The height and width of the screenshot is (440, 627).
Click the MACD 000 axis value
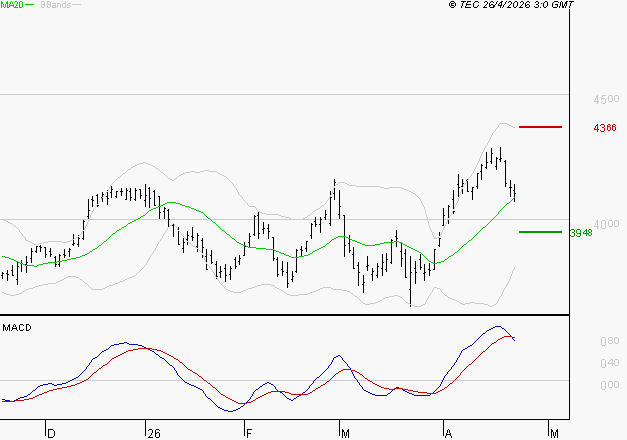(x=610, y=385)
